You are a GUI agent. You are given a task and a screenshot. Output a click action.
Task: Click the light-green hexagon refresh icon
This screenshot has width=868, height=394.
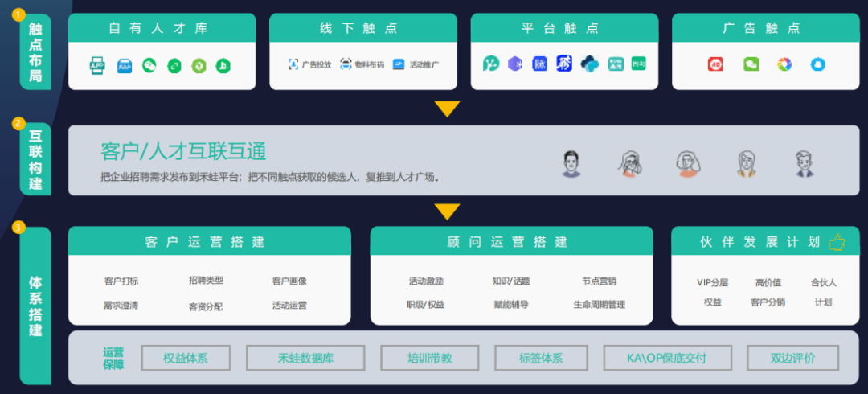coord(199,66)
